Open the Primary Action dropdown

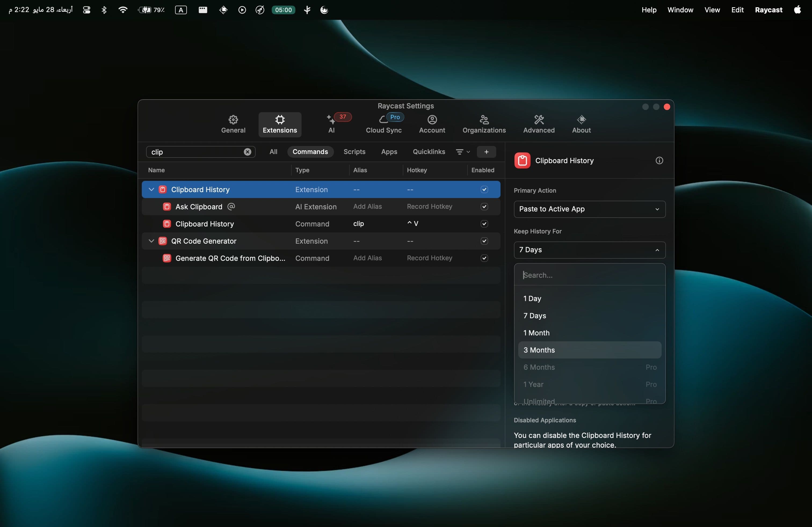pyautogui.click(x=589, y=209)
